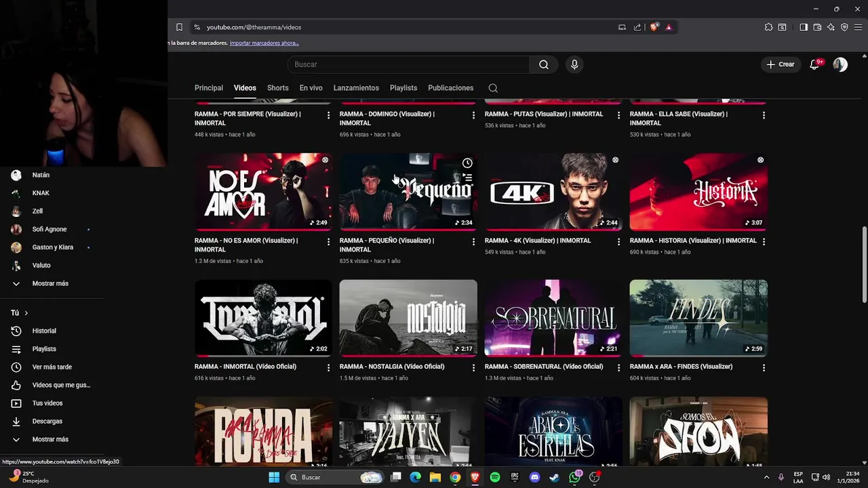Add PEQUEÑO video to queue icon
The height and width of the screenshot is (488, 868).
[467, 178]
